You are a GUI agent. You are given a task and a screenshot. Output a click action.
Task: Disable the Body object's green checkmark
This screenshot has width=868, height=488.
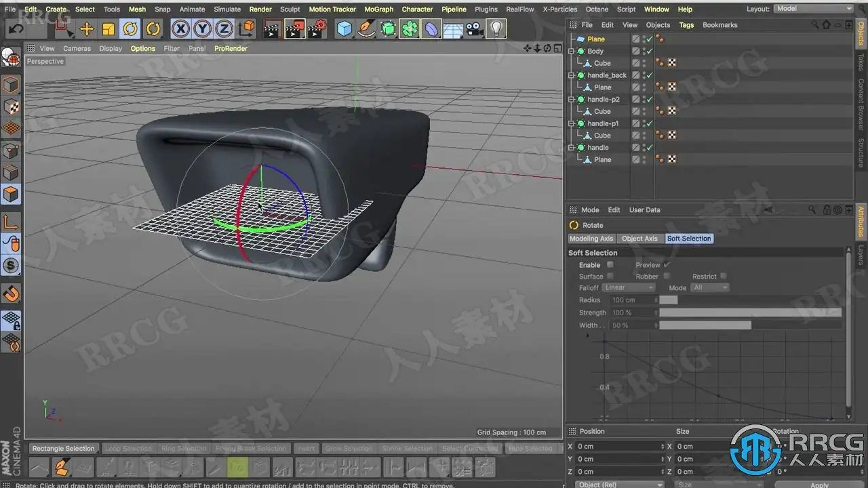click(649, 52)
